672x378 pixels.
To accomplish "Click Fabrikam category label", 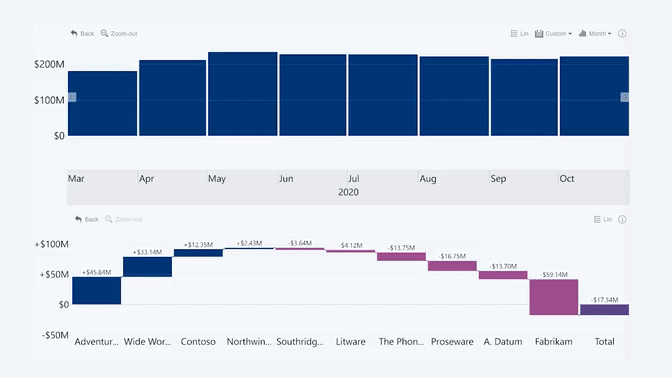I will pyautogui.click(x=554, y=342).
